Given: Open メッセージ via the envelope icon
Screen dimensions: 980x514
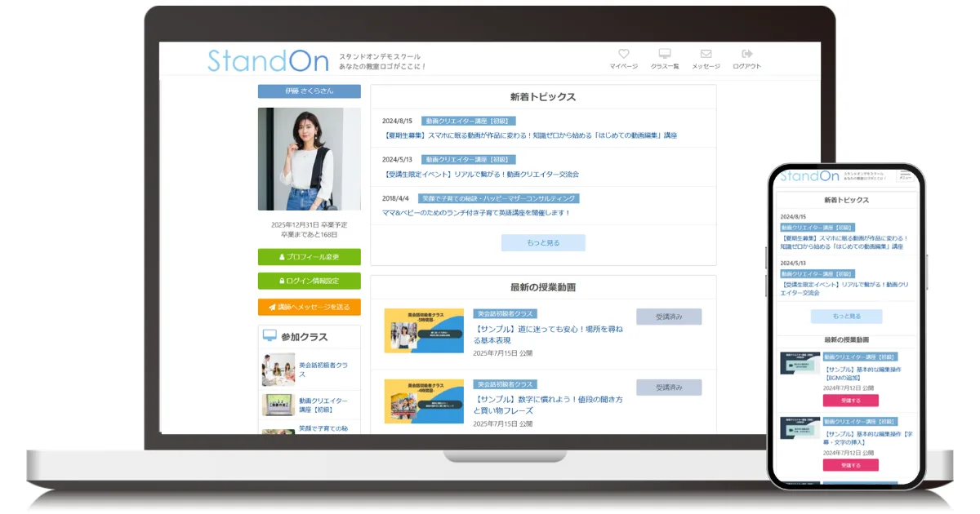Looking at the screenshot, I should (706, 55).
